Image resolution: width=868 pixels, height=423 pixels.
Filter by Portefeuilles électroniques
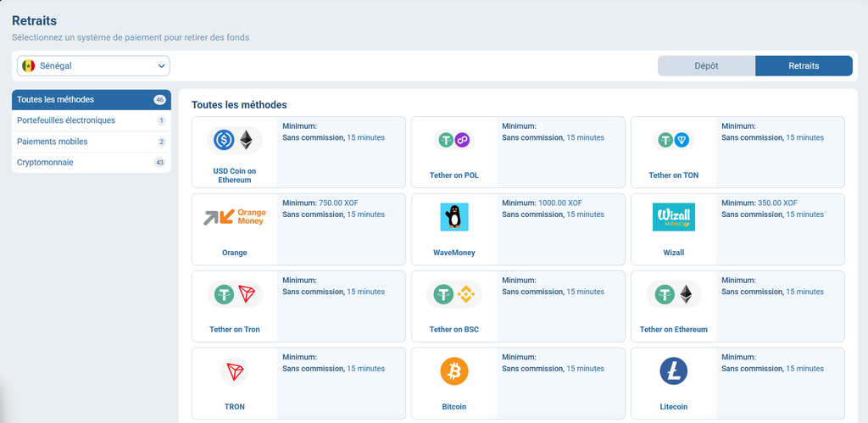coord(92,120)
